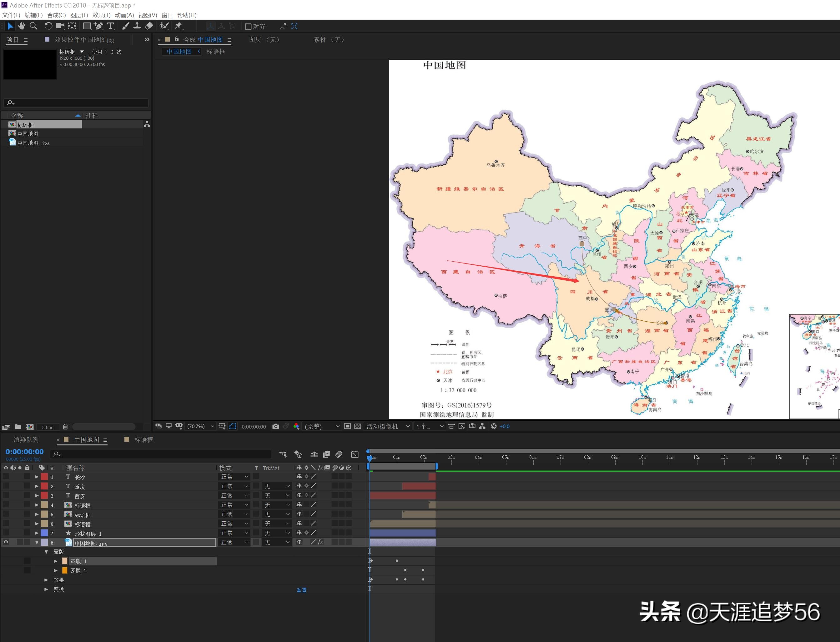The image size is (840, 642).
Task: Enable the 对齐 snapping checkbox
Action: 249,26
